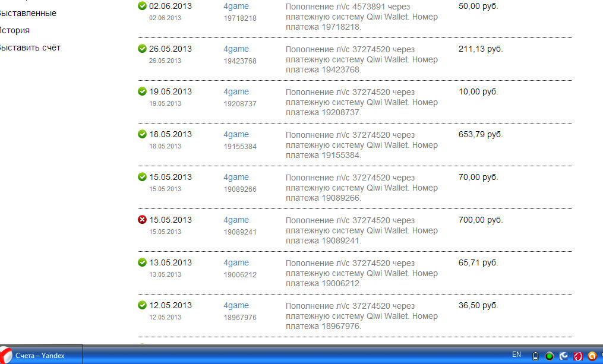Viewport: 603px width, 364px height.
Task: Click large date 12.05.2013 heading
Action: (x=171, y=305)
